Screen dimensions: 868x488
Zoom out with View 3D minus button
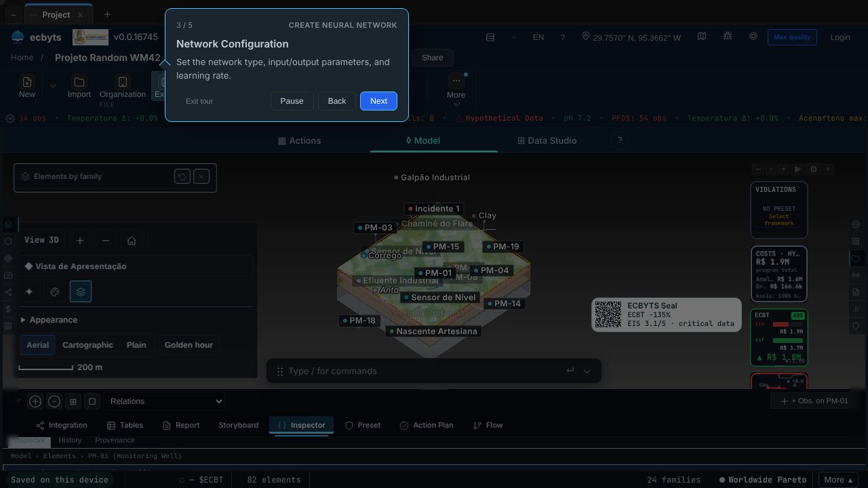click(105, 240)
